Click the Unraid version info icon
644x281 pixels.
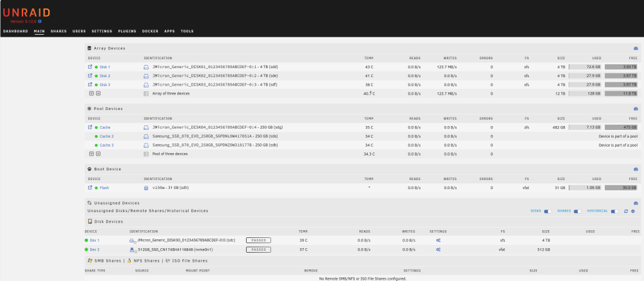[40, 21]
